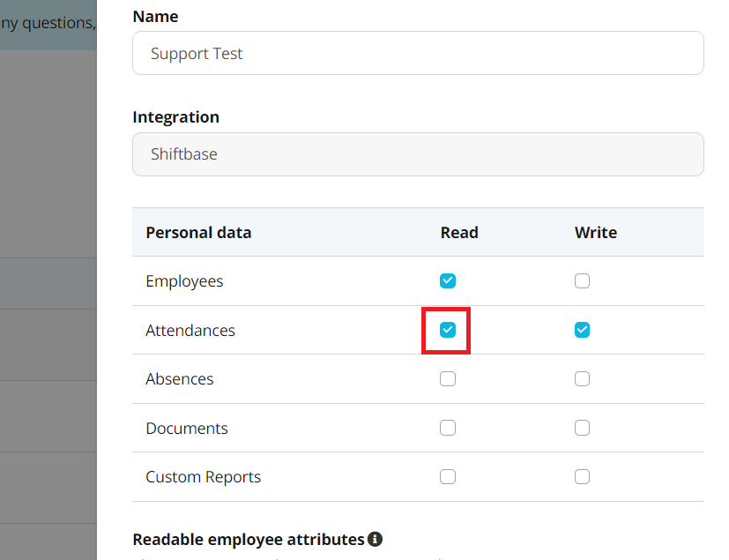
Task: Click the Attendances row label
Action: (190, 330)
